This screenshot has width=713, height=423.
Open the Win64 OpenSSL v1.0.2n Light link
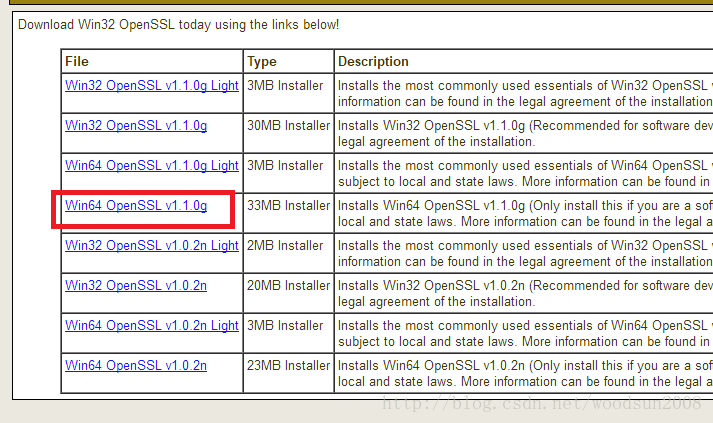point(151,326)
